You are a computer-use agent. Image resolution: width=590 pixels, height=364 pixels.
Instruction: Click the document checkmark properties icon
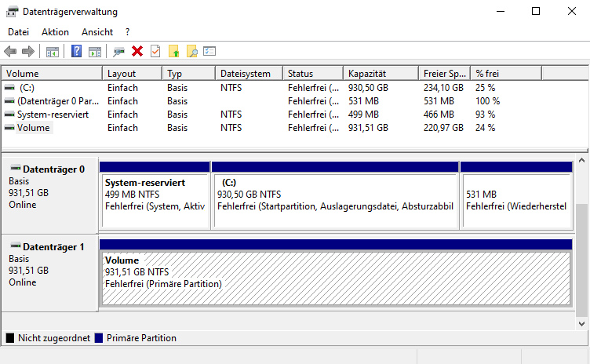coord(155,51)
